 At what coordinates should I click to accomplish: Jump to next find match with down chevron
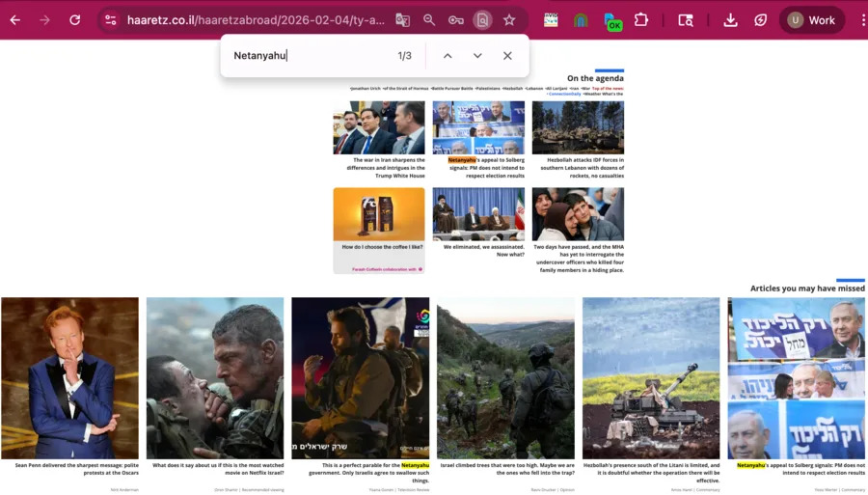pyautogui.click(x=477, y=55)
